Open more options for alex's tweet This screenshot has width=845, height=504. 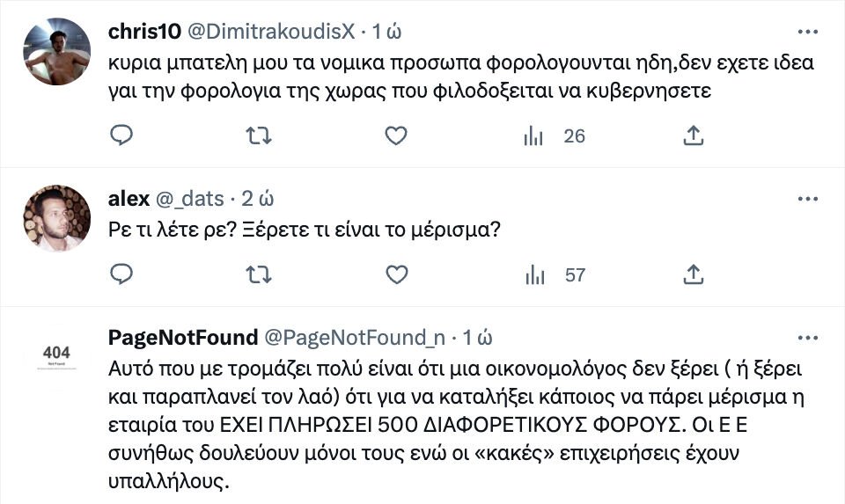[807, 199]
